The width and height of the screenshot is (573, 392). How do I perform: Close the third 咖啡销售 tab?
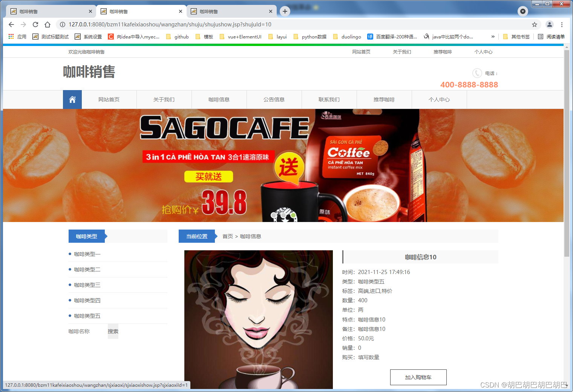tap(271, 11)
